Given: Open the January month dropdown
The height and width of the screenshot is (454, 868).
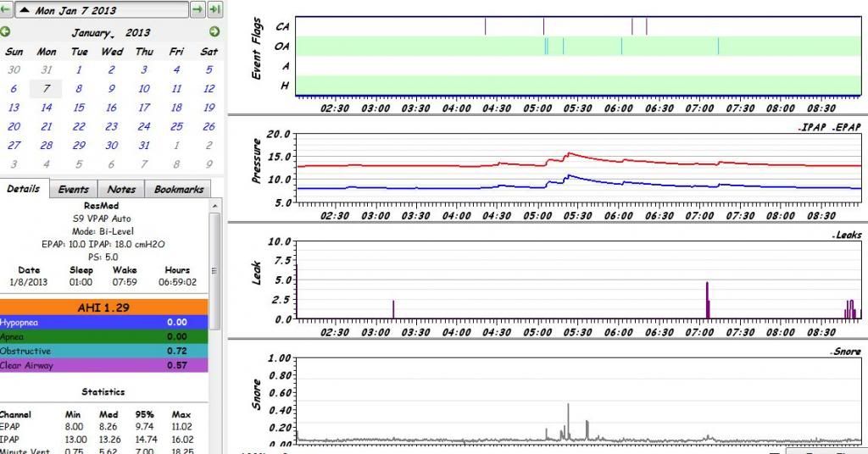Looking at the screenshot, I should tap(92, 33).
